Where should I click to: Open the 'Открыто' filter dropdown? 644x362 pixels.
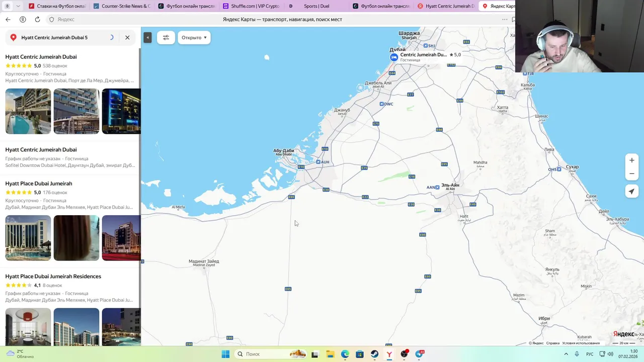(194, 37)
